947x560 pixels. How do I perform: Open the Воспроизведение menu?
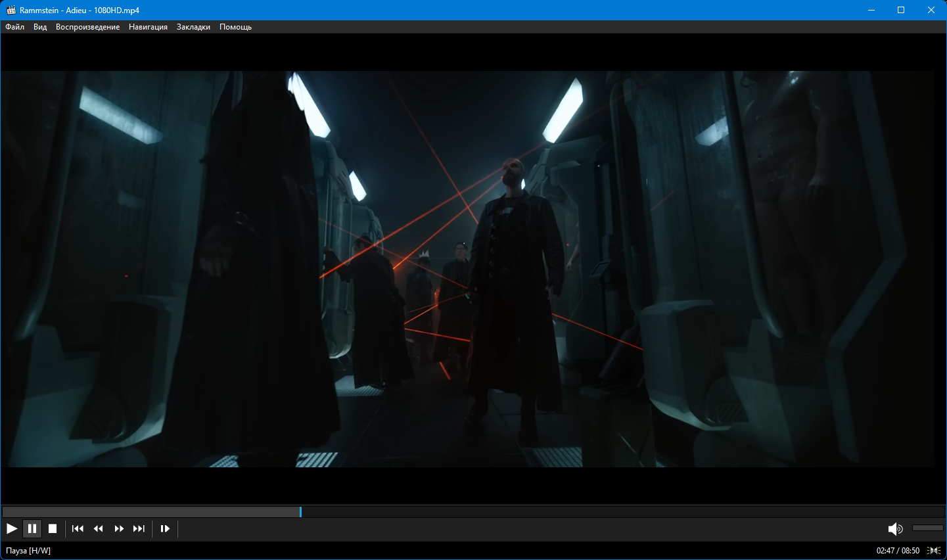pos(87,27)
